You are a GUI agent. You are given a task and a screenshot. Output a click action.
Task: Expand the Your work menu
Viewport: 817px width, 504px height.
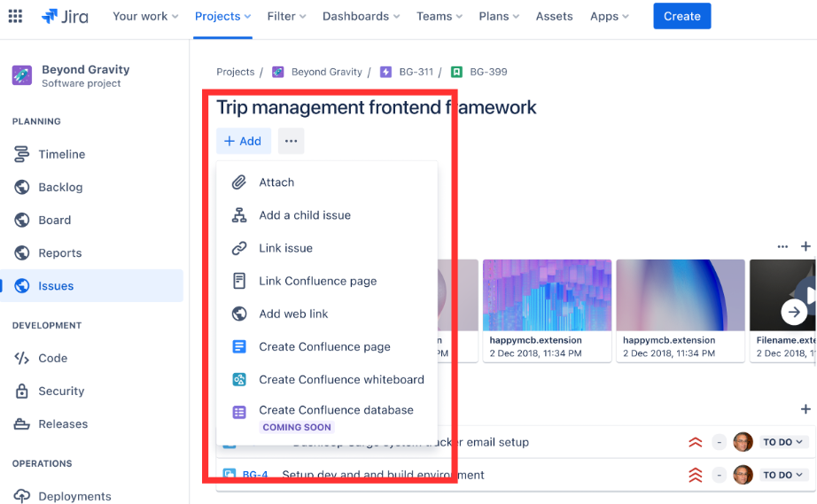coord(145,16)
